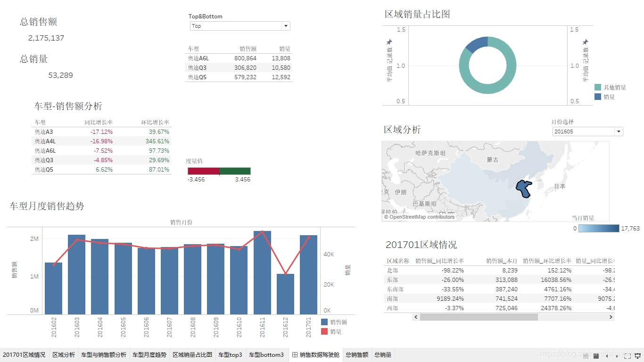The image size is (644, 362).
Task: Click the previous sheet tab arrow
Action: 607,356
